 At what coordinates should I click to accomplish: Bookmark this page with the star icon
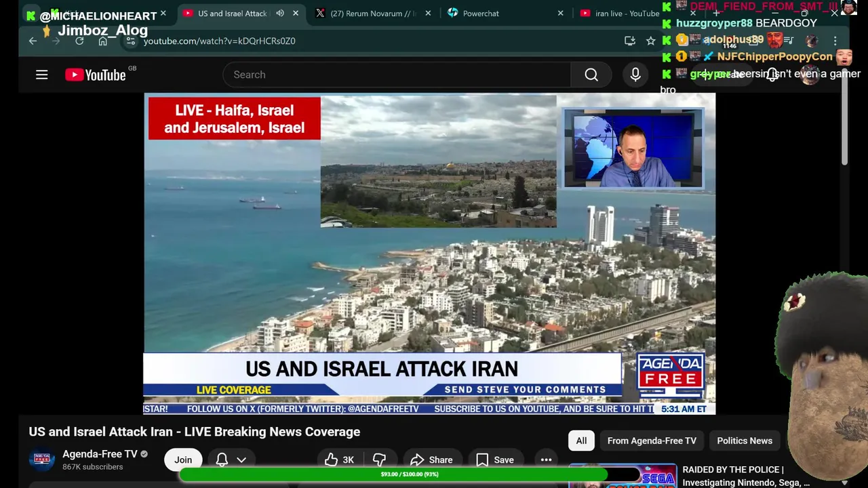click(x=651, y=41)
